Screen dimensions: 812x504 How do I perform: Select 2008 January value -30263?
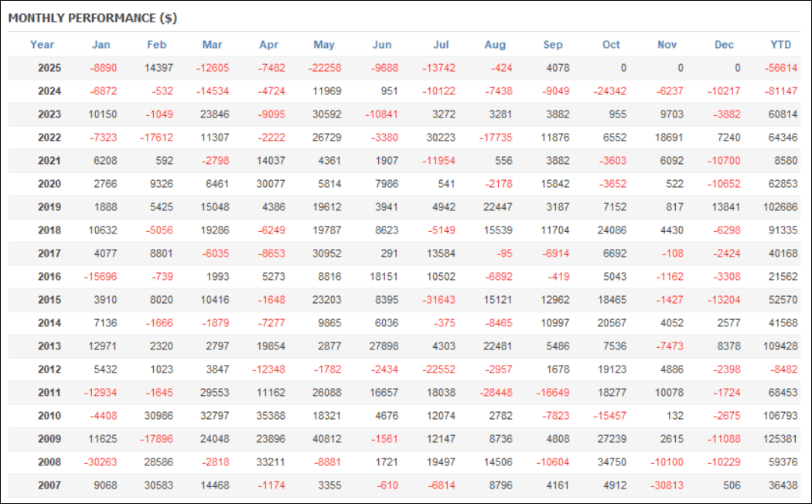coord(105,462)
